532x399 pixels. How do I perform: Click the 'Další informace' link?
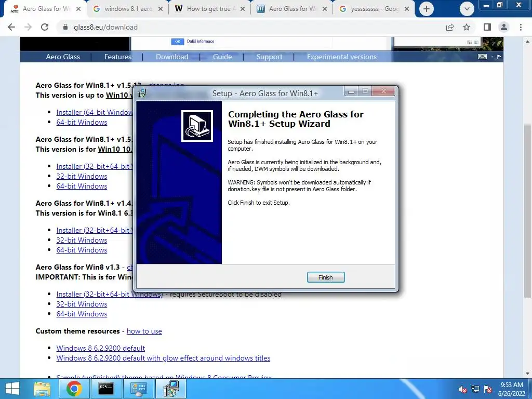coord(201,41)
